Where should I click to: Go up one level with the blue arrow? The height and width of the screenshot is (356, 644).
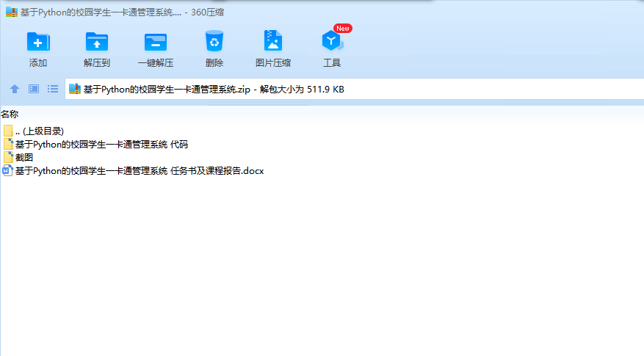[15, 89]
